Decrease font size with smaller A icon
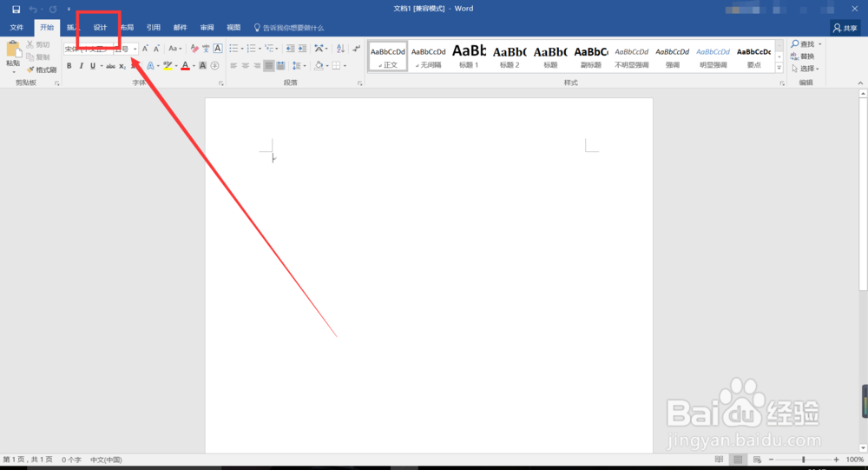The height and width of the screenshot is (470, 868). [x=156, y=49]
